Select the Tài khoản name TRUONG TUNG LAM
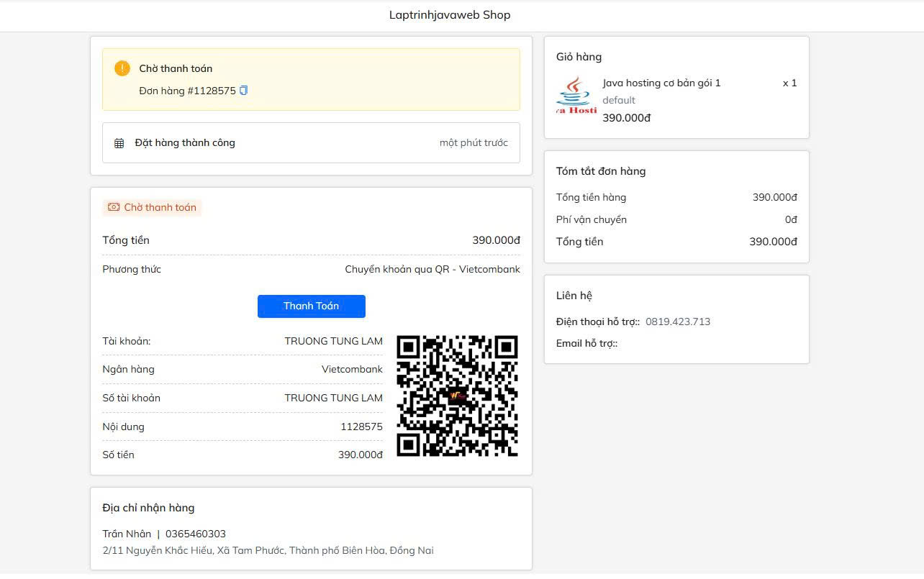 pyautogui.click(x=333, y=341)
